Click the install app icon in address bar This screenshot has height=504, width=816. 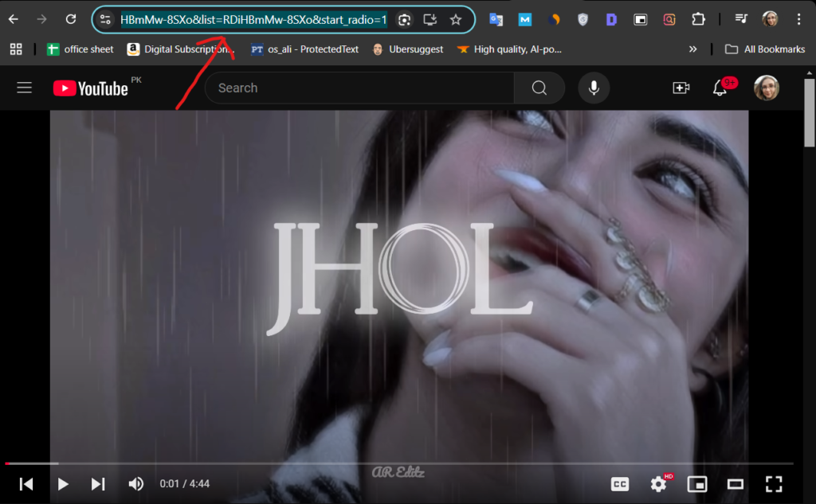(x=430, y=20)
